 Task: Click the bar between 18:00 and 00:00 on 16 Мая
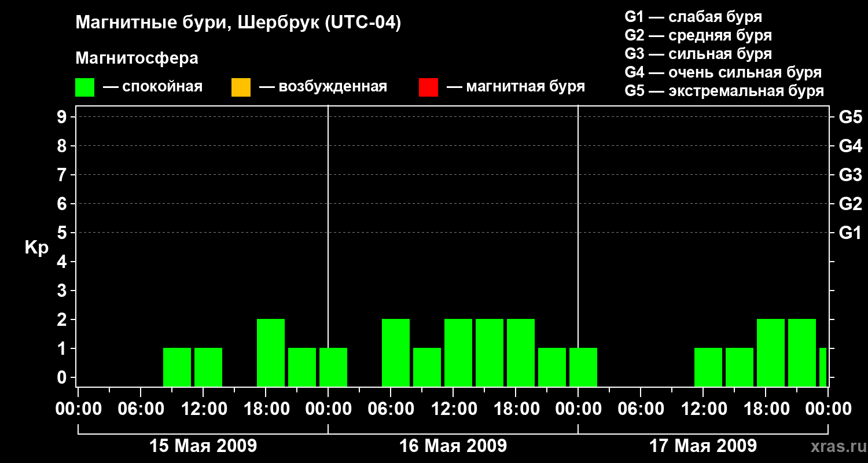pos(552,367)
